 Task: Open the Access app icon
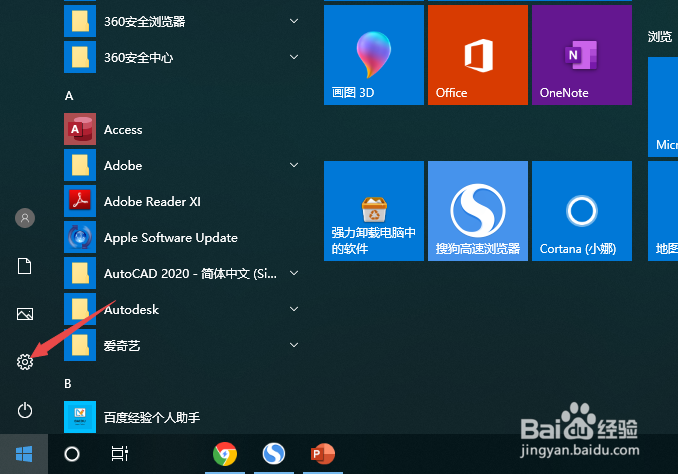click(80, 129)
